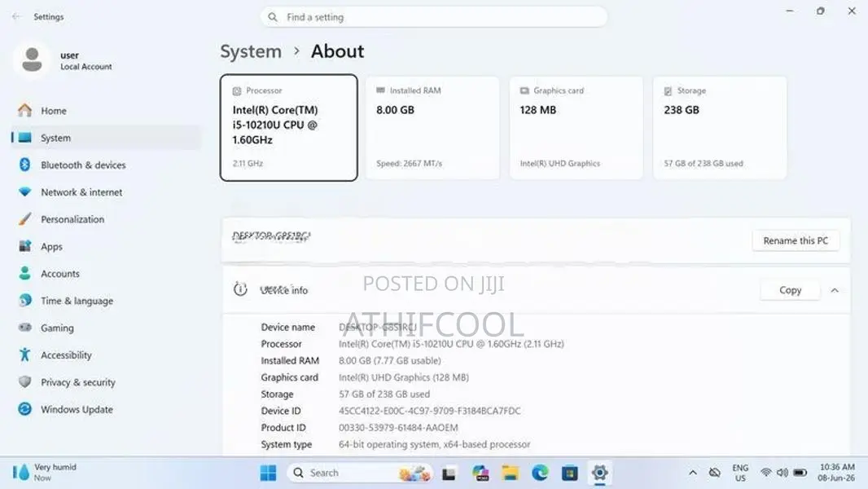Open File Explorer from the taskbar
The height and width of the screenshot is (489, 868).
tap(511, 473)
